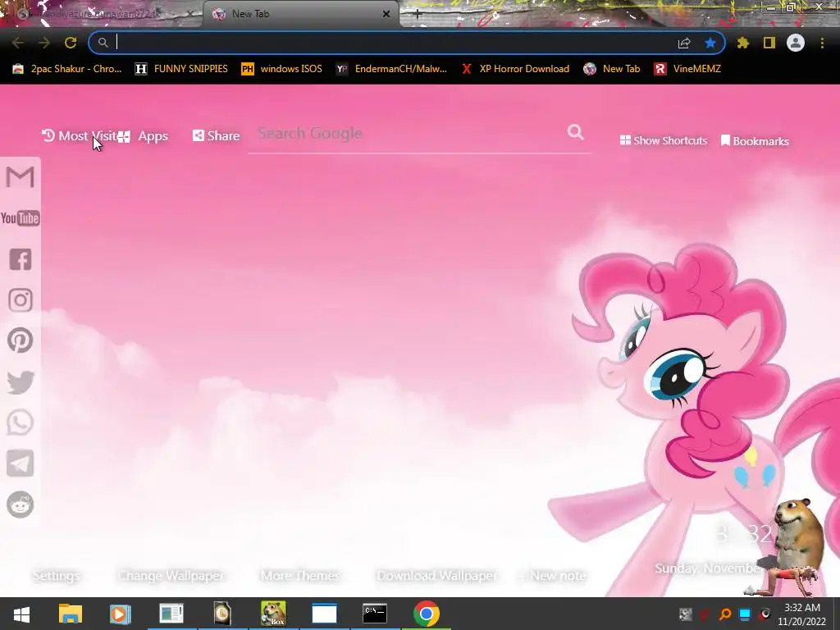Screen dimensions: 840x630
Task: Open Chrome's three-dot menu
Action: click(822, 43)
